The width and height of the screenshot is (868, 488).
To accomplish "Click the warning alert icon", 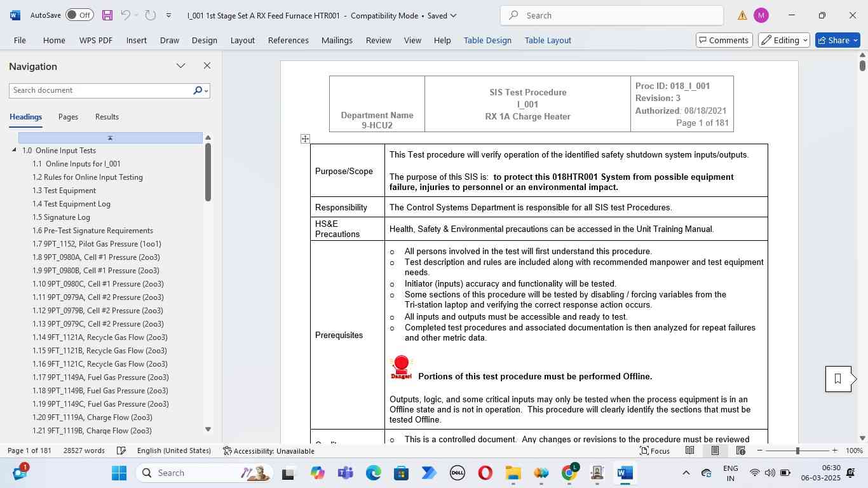I will [742, 15].
